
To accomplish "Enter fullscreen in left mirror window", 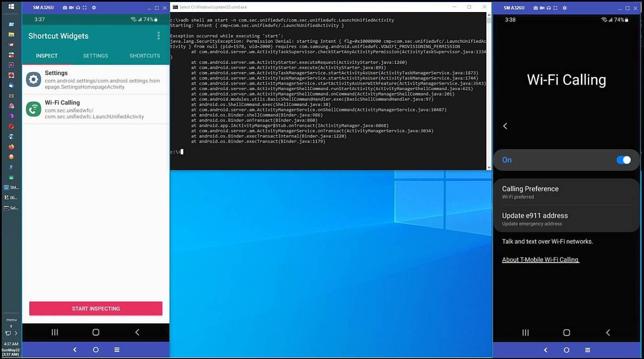I will (x=85, y=8).
